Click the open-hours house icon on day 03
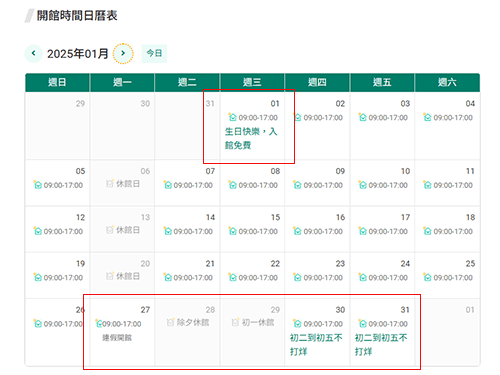 [x=362, y=117]
